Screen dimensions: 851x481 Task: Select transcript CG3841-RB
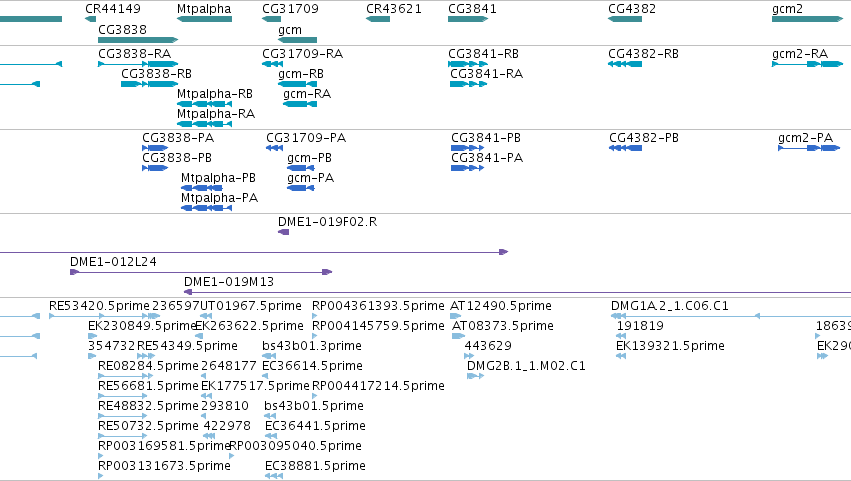[483, 54]
